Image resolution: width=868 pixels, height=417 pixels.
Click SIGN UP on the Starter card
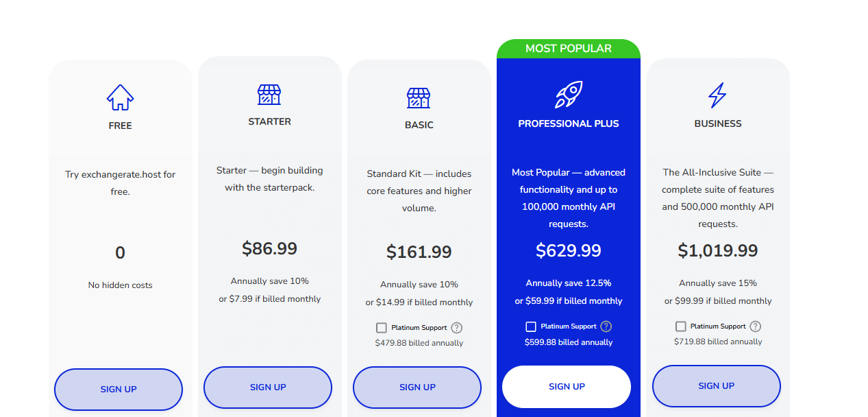tap(267, 388)
